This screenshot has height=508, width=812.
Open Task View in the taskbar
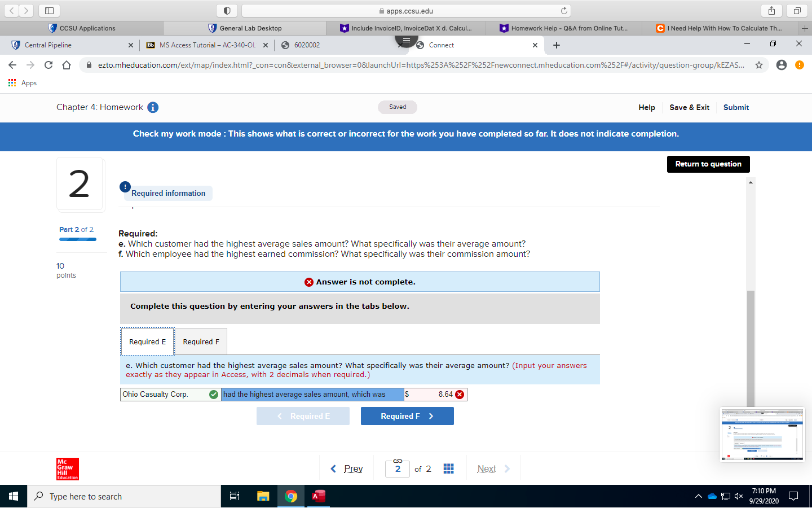click(x=234, y=496)
